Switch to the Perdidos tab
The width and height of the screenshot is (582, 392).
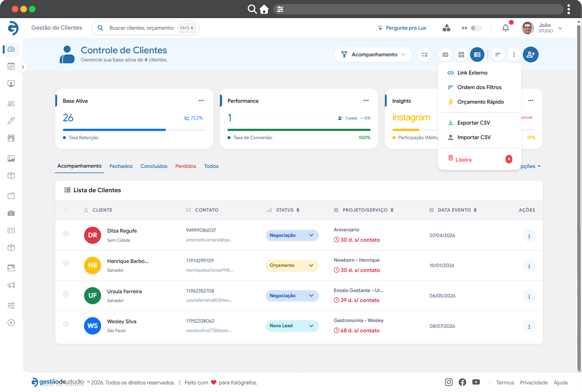(x=186, y=166)
